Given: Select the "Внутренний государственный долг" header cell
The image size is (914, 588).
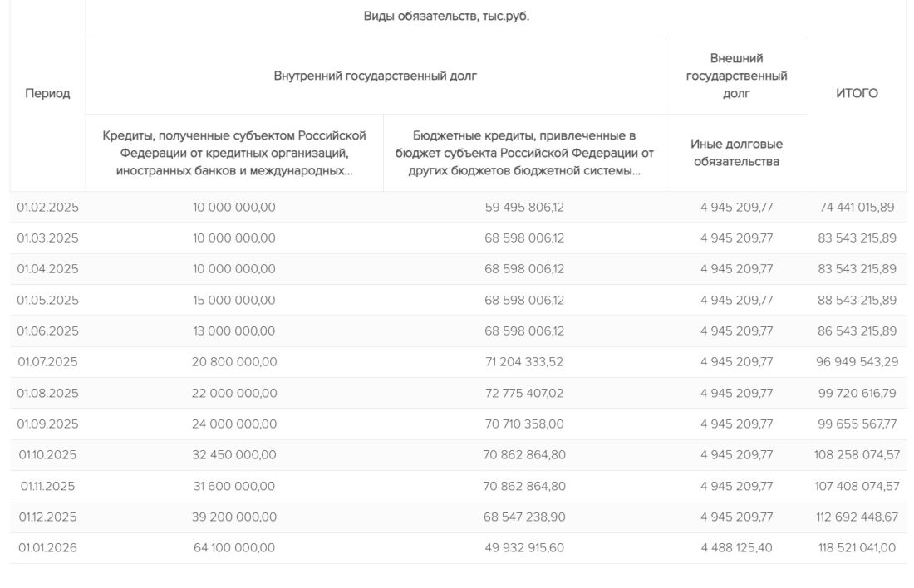Looking at the screenshot, I should (376, 76).
